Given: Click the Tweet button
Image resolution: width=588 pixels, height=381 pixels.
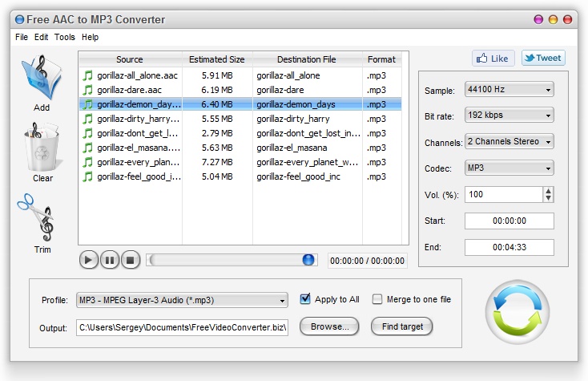Looking at the screenshot, I should [x=543, y=59].
